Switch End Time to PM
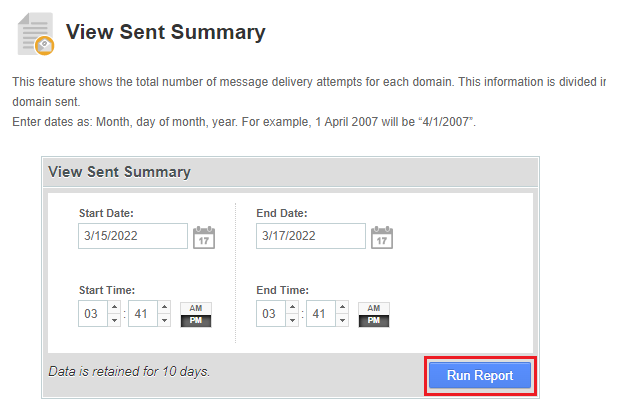The width and height of the screenshot is (620, 419). [374, 320]
